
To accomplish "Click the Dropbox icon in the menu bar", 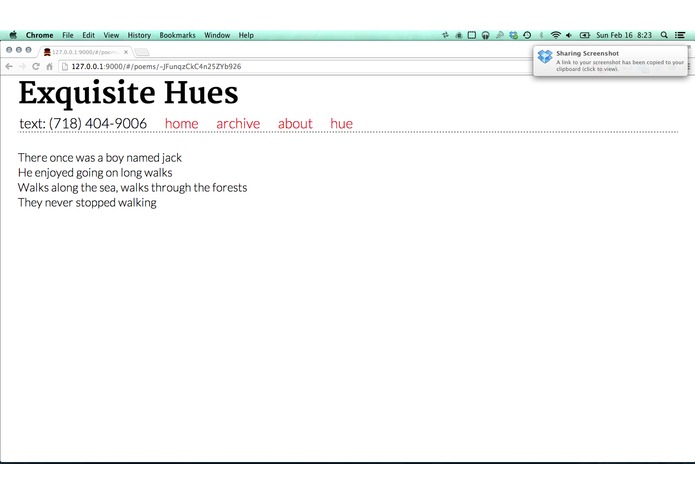I will pyautogui.click(x=513, y=35).
